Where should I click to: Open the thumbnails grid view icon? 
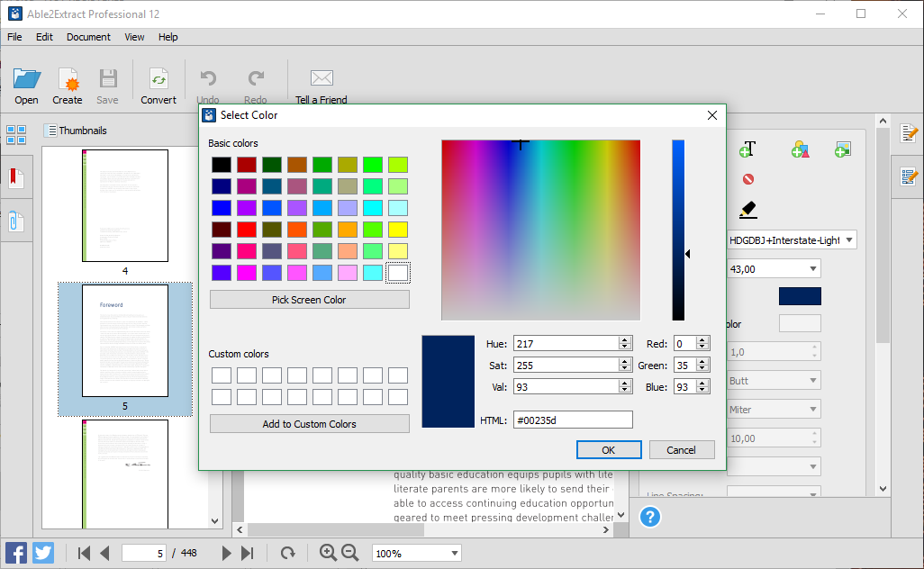pyautogui.click(x=16, y=135)
